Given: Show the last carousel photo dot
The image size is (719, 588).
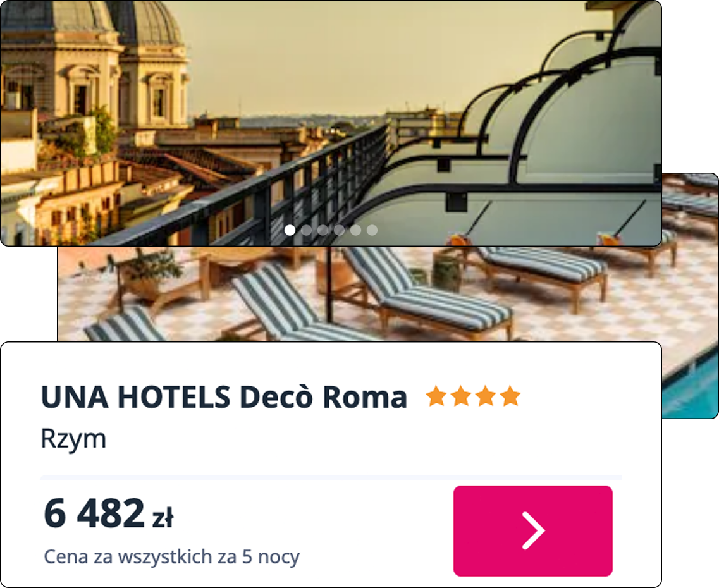Looking at the screenshot, I should pos(372,230).
